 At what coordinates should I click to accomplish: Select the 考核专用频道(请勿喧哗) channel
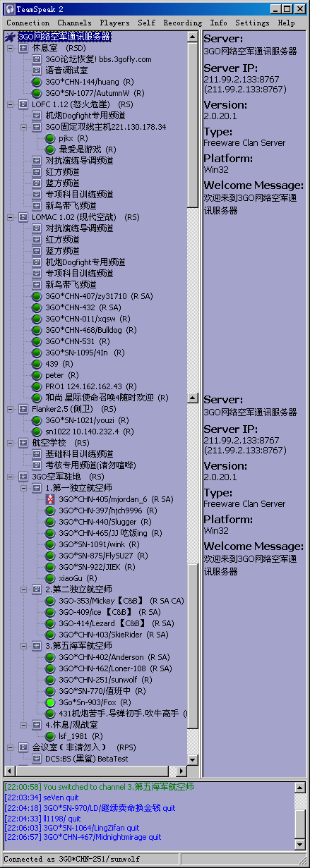pos(90,465)
